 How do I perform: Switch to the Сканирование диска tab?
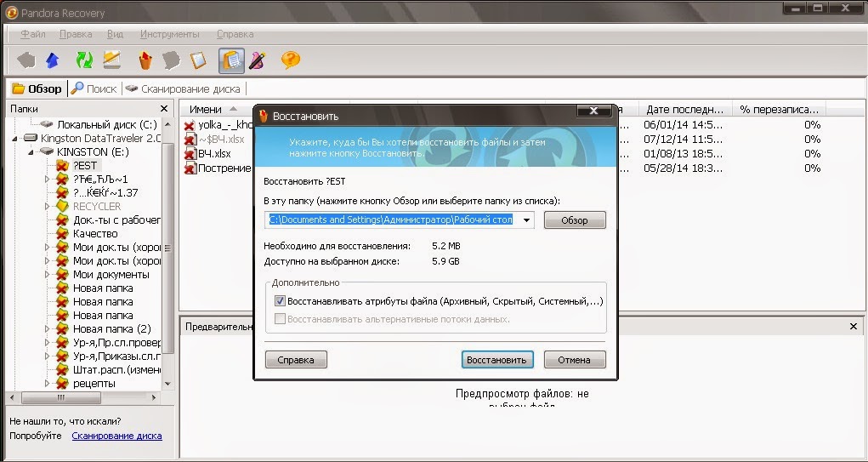click(x=184, y=88)
